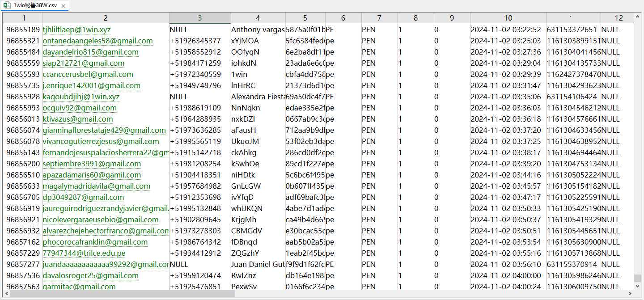Click horizontal scrollbar left arrow
Viewport: 644px width, 300px height.
pos(7,294)
